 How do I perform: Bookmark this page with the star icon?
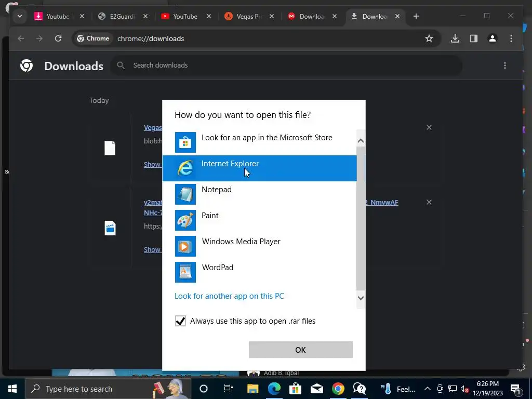(x=429, y=38)
